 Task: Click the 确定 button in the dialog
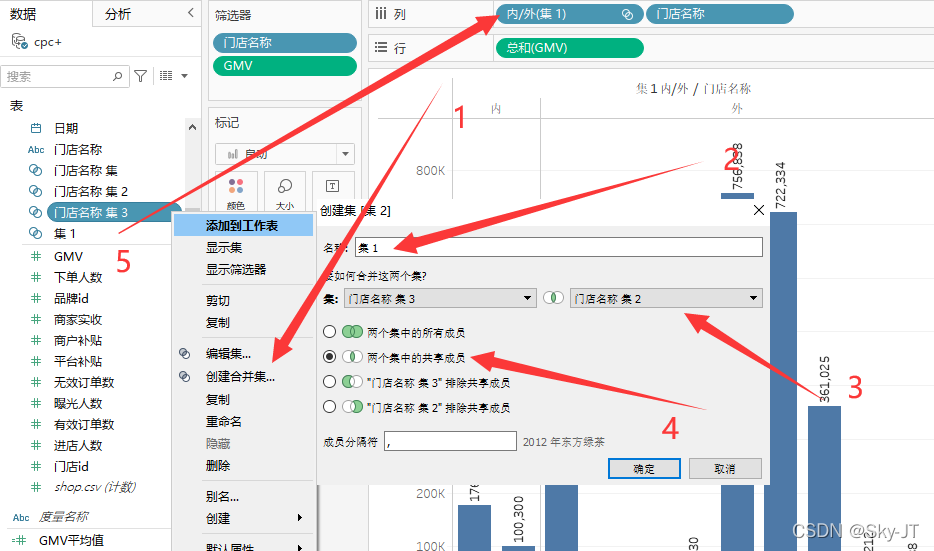(644, 469)
